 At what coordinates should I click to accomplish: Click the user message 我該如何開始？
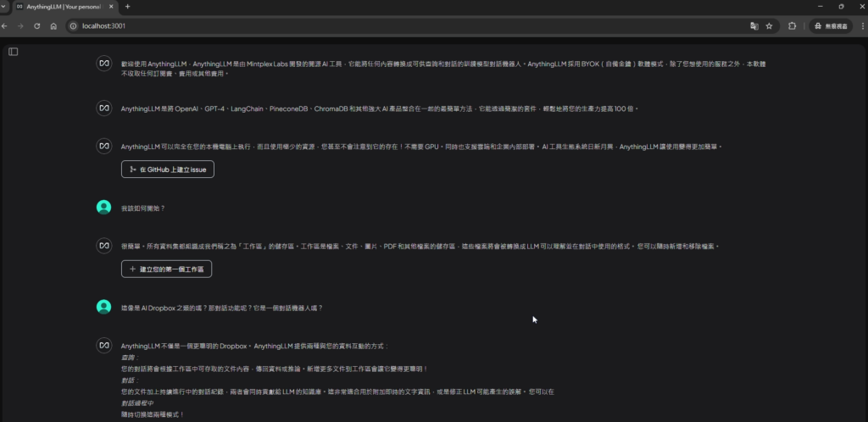coord(142,208)
